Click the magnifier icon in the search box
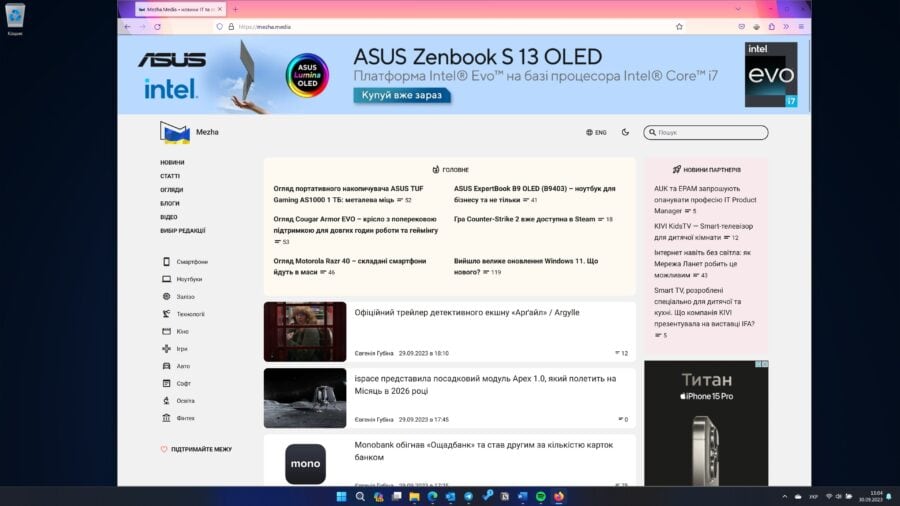This screenshot has width=900, height=506. [652, 133]
